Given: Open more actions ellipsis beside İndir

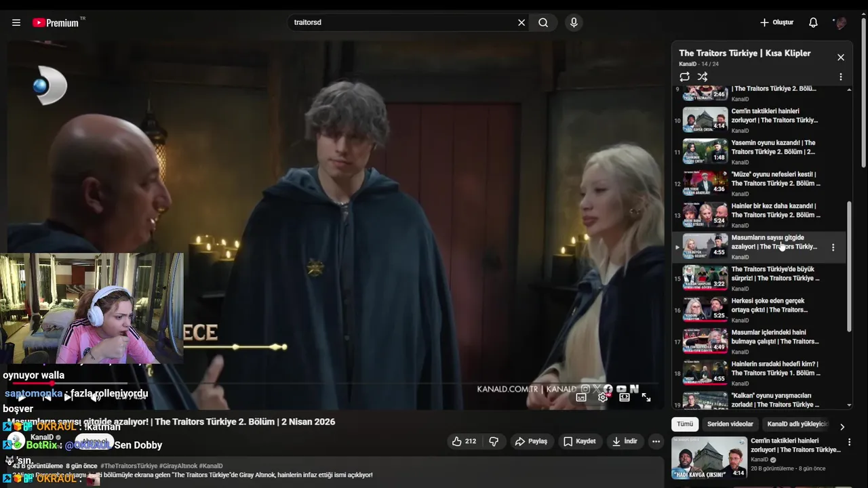Looking at the screenshot, I should pyautogui.click(x=656, y=441).
